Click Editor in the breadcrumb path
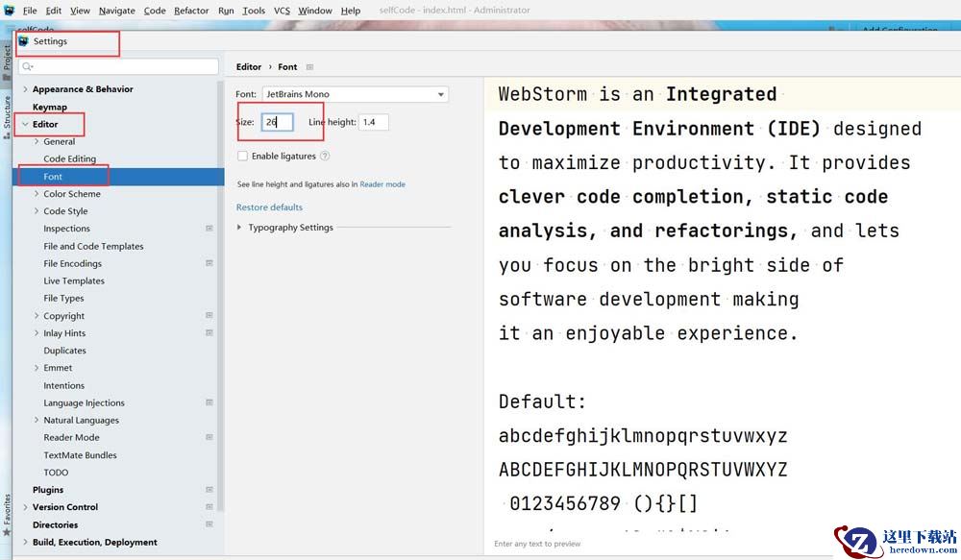This screenshot has width=961, height=560. [249, 67]
